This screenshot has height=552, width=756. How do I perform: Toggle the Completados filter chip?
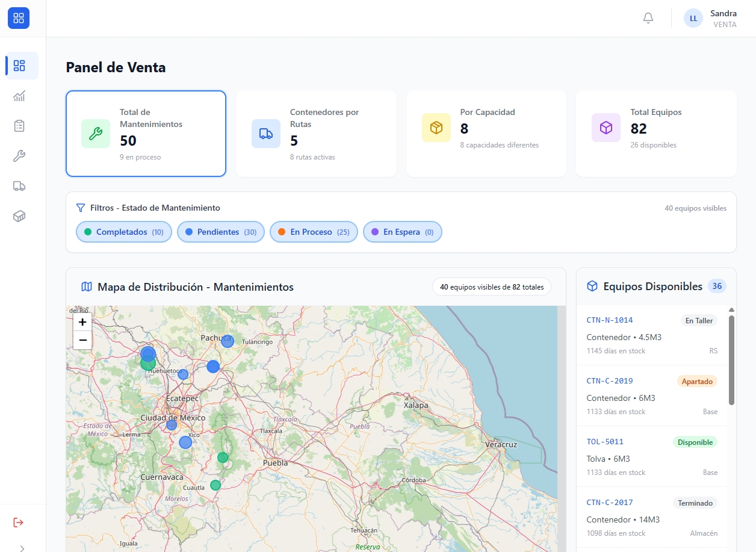[x=123, y=232]
